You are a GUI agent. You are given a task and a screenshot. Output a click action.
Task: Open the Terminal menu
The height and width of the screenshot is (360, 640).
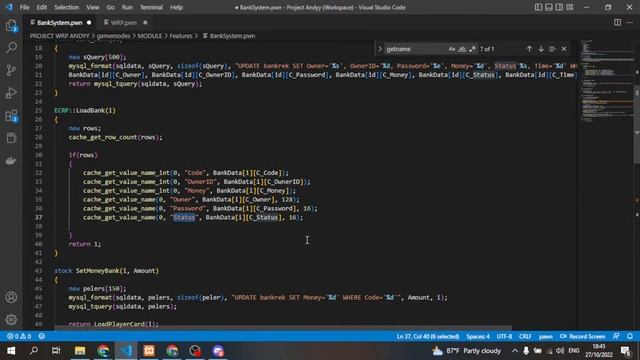pos(151,7)
